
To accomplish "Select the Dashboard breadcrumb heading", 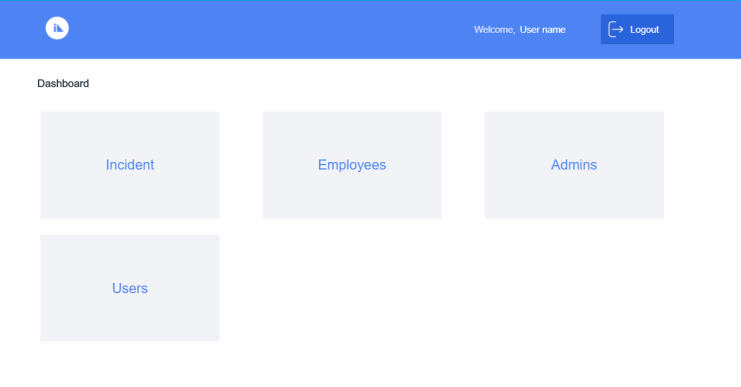I will (x=63, y=84).
